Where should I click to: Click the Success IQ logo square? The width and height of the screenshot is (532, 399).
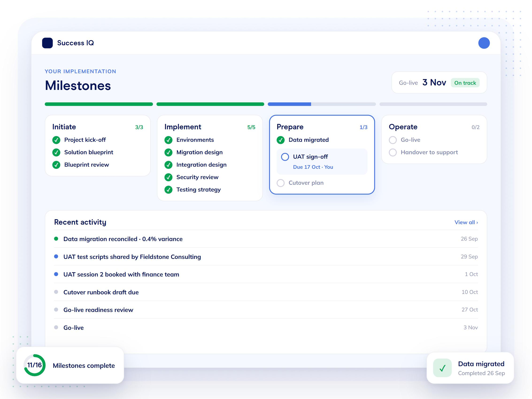(x=47, y=43)
